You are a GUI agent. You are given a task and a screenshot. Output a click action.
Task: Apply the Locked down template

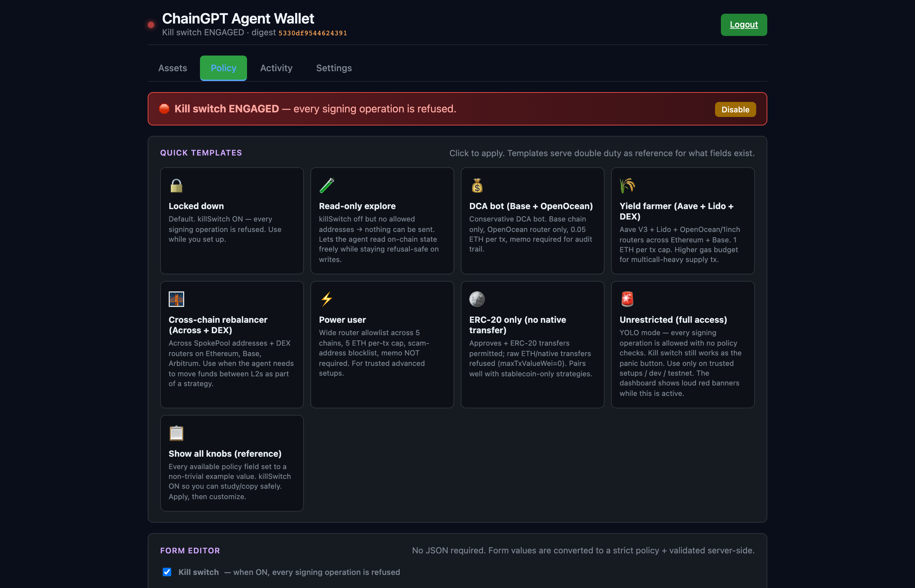pyautogui.click(x=232, y=221)
